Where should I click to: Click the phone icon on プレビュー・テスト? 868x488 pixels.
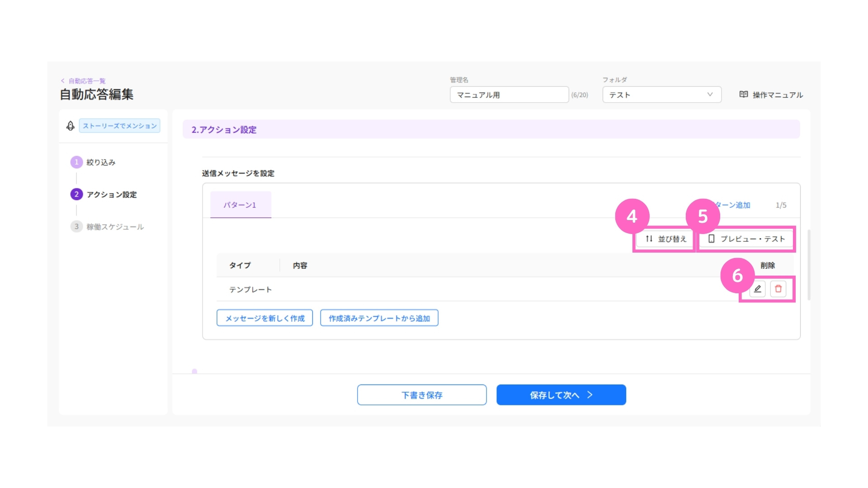point(711,239)
